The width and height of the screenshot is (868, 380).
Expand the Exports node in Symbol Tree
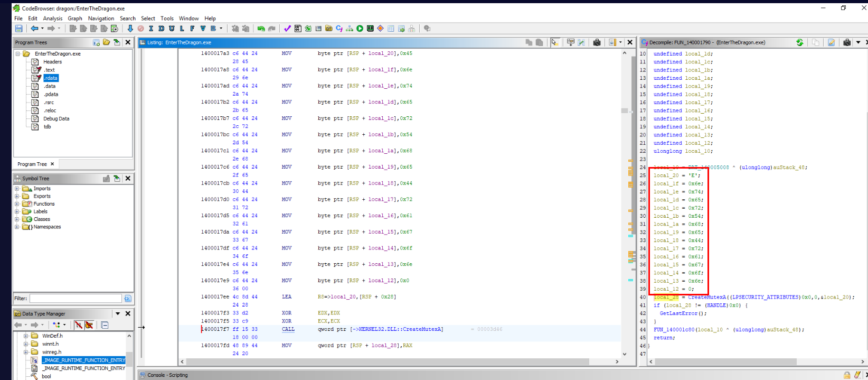click(x=17, y=196)
